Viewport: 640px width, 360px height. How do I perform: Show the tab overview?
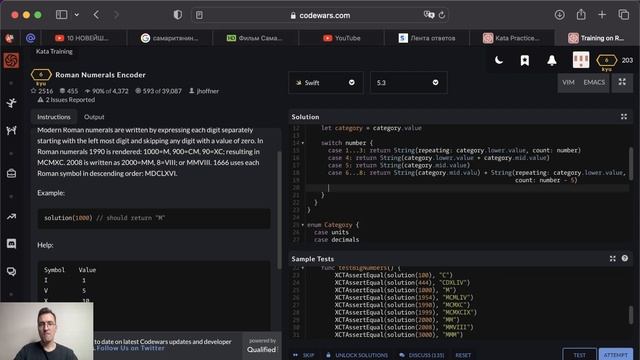point(624,15)
